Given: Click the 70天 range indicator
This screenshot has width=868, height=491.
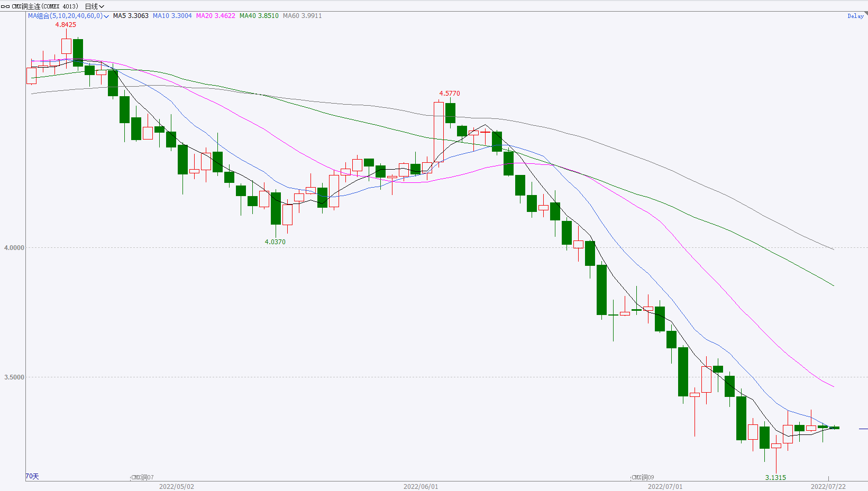Looking at the screenshot, I should (x=32, y=477).
